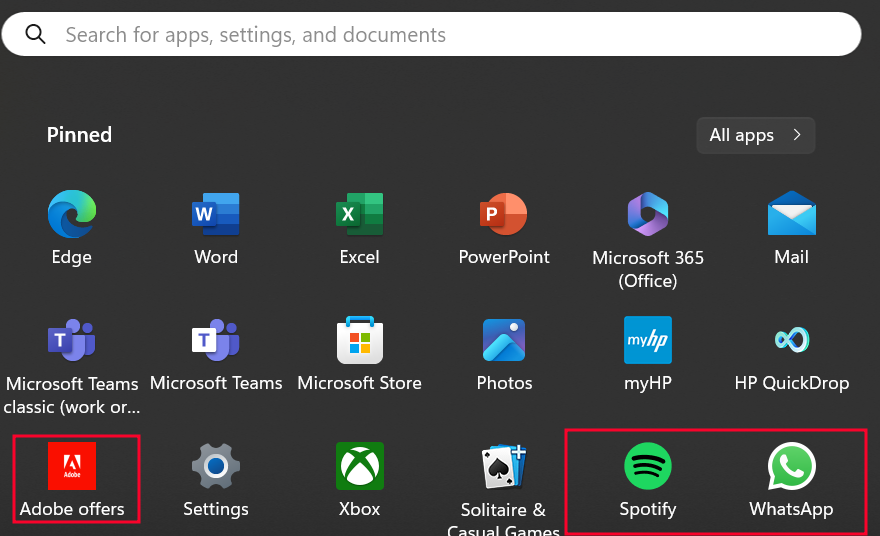Launch HP QuickDrop
Image resolution: width=880 pixels, height=536 pixels.
click(x=791, y=339)
